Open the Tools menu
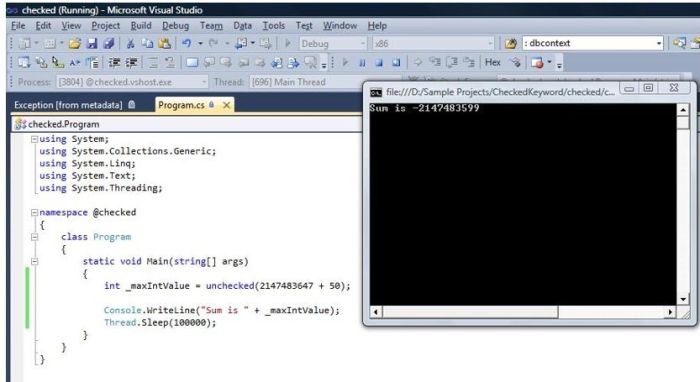The image size is (700, 382). (274, 26)
